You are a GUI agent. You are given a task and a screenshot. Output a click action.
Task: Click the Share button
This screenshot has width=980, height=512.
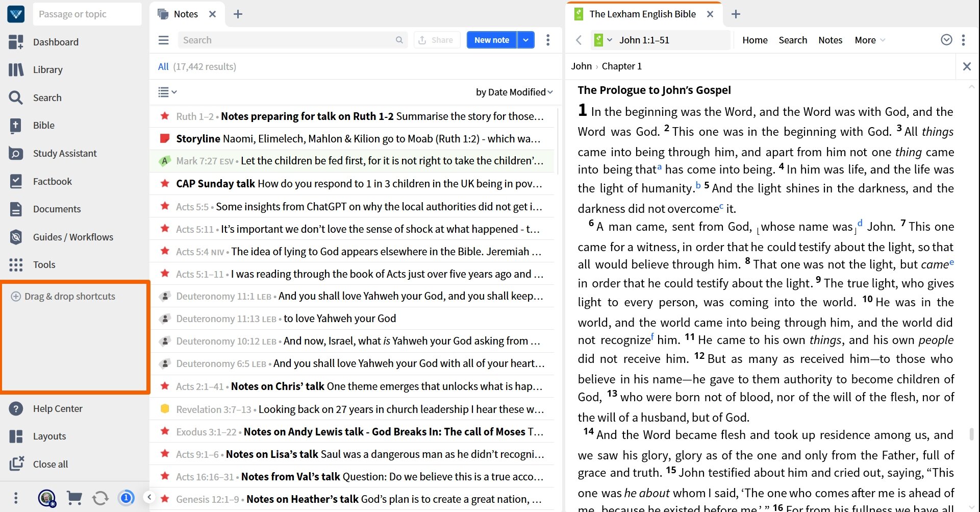click(x=436, y=40)
